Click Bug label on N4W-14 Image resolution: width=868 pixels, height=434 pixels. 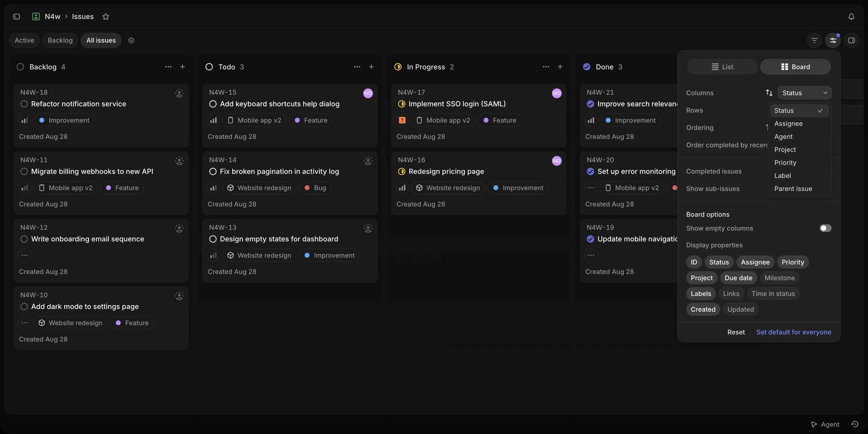pyautogui.click(x=315, y=188)
